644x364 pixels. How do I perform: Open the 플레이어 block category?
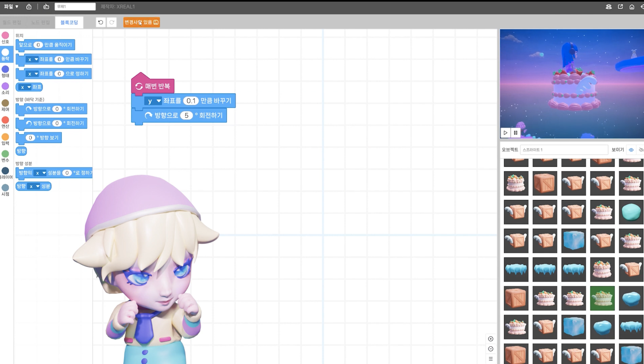point(5,173)
